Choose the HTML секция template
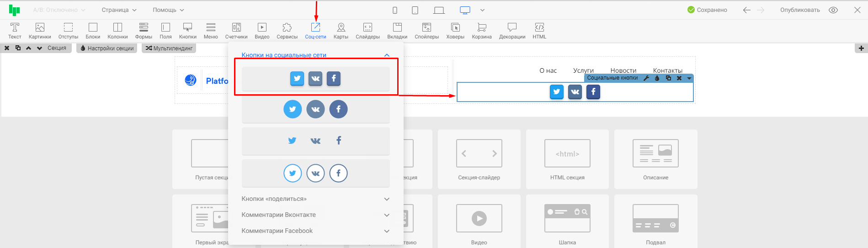 567,159
